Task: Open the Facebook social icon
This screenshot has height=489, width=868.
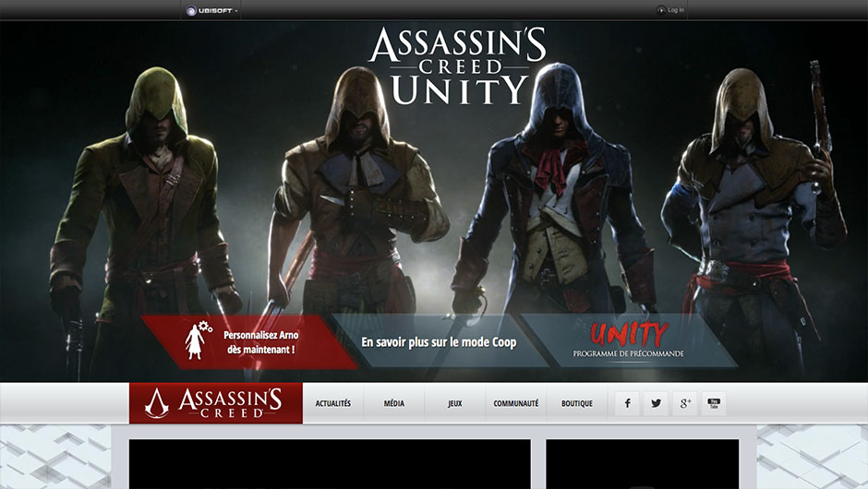Action: [x=628, y=403]
